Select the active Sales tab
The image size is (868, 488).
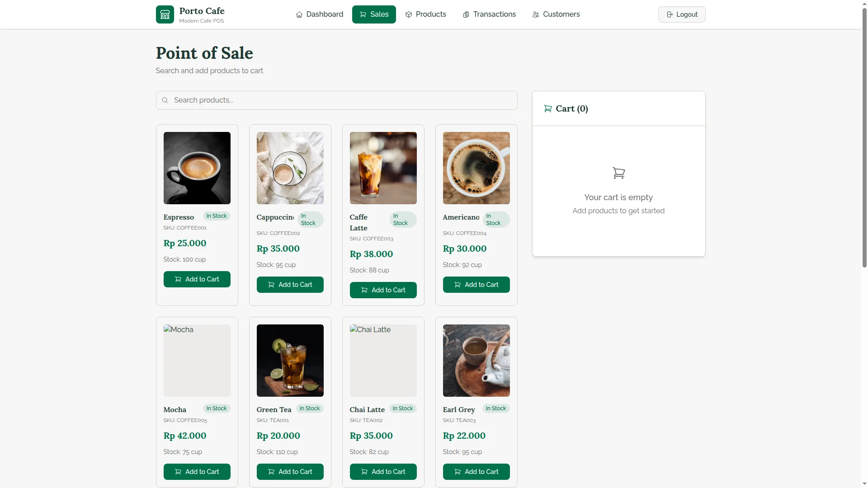374,14
